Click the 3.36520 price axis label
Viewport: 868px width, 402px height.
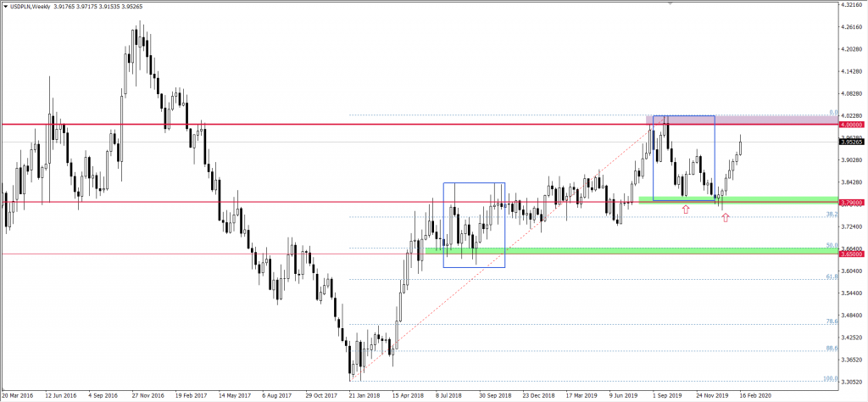tap(851, 360)
